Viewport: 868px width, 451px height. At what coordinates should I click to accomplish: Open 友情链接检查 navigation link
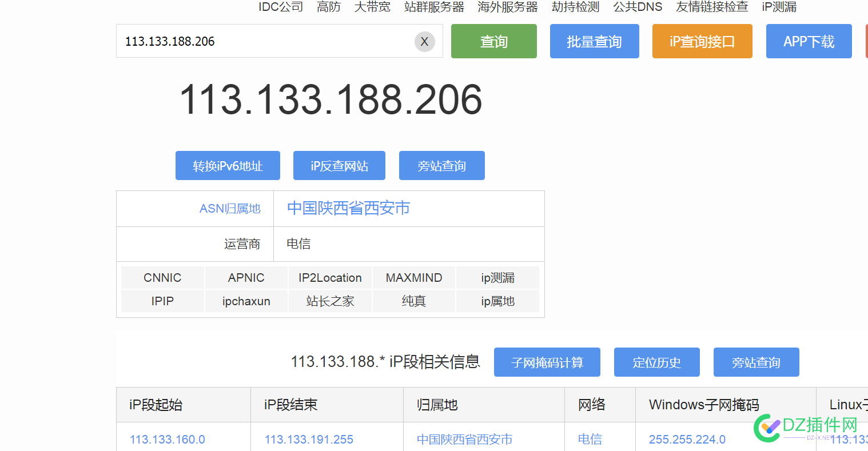[x=712, y=7]
